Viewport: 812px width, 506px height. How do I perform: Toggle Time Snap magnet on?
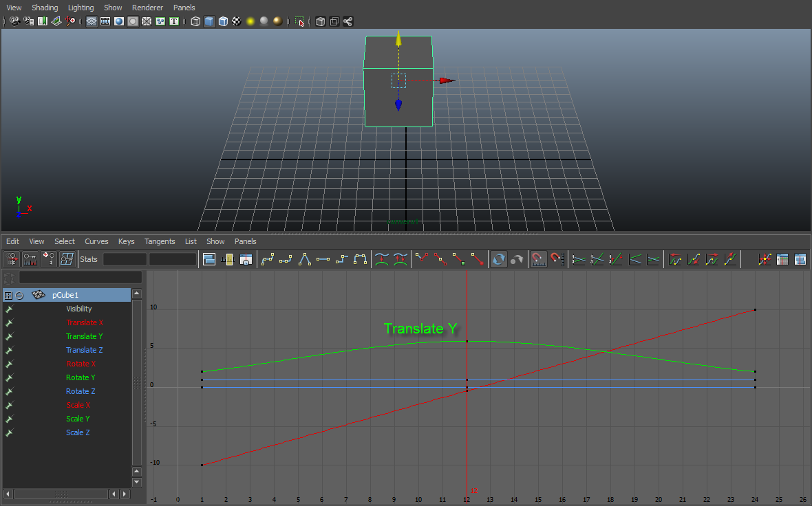tap(539, 259)
